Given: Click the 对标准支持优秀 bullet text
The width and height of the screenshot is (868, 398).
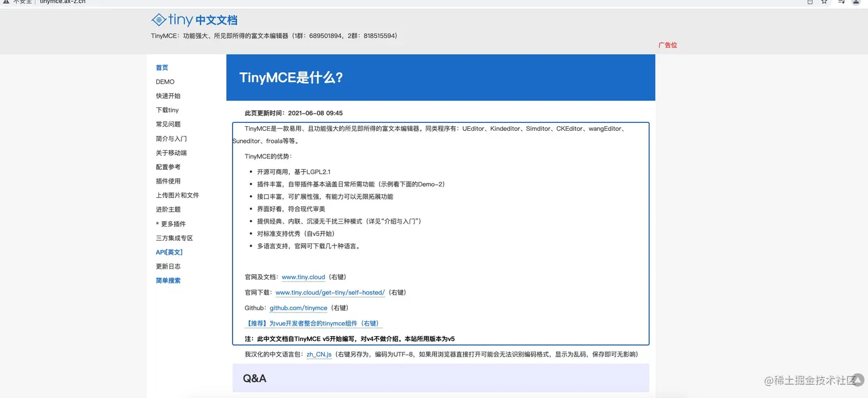Looking at the screenshot, I should (x=295, y=233).
